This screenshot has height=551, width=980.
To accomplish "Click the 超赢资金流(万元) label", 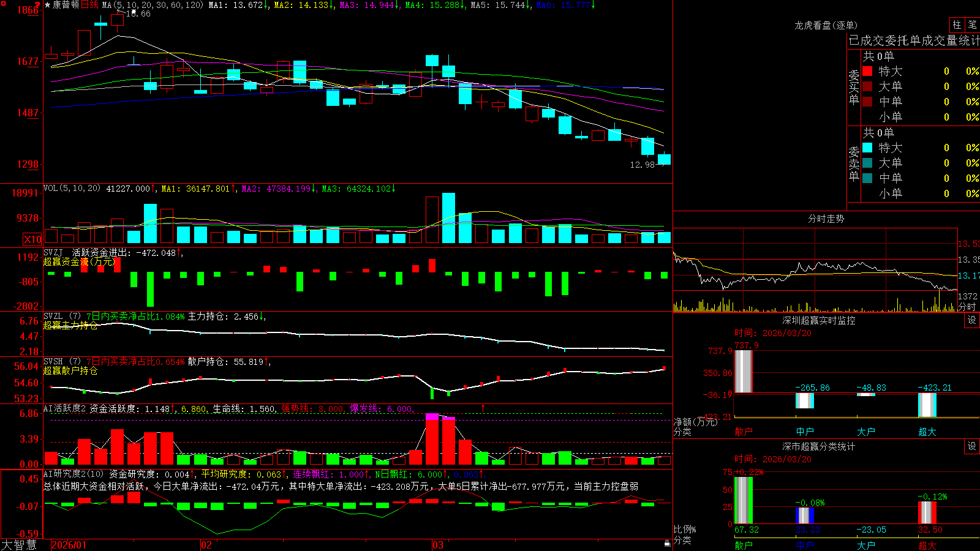I will pyautogui.click(x=80, y=261).
